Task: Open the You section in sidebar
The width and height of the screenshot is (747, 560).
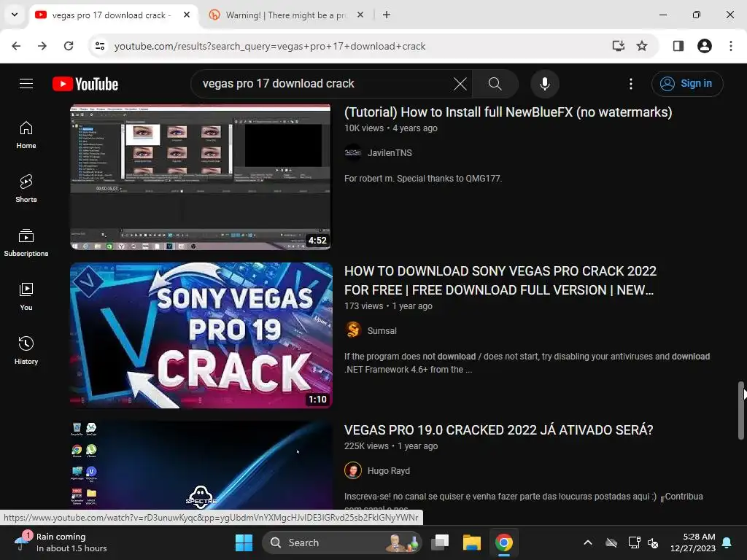Action: pos(26,297)
